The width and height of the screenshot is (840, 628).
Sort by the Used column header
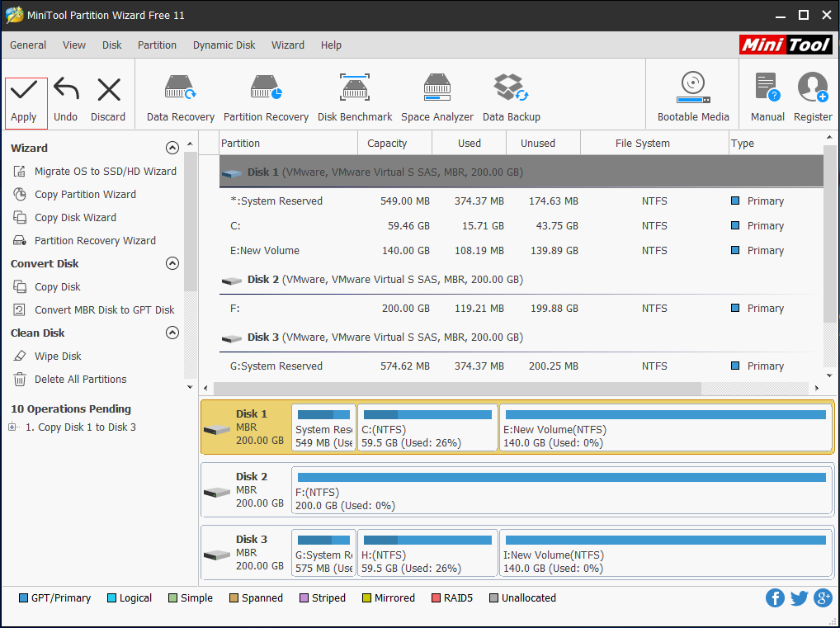point(470,143)
